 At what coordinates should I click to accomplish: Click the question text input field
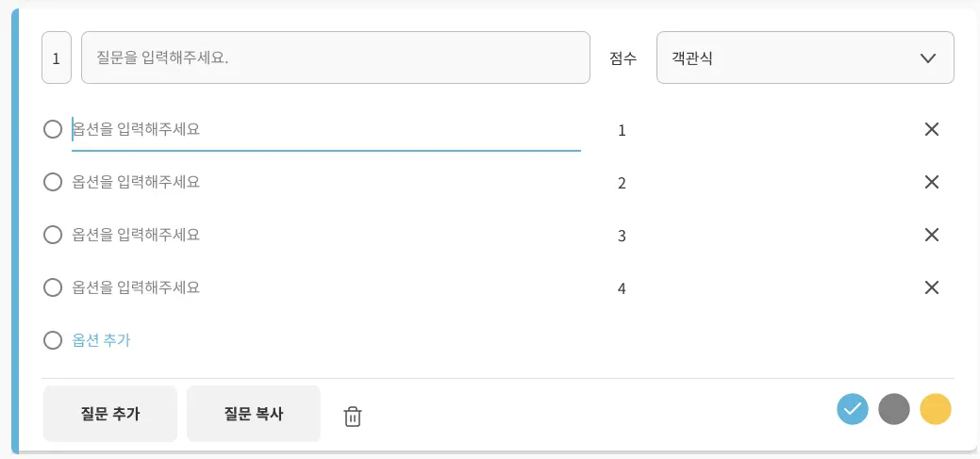pyautogui.click(x=335, y=58)
